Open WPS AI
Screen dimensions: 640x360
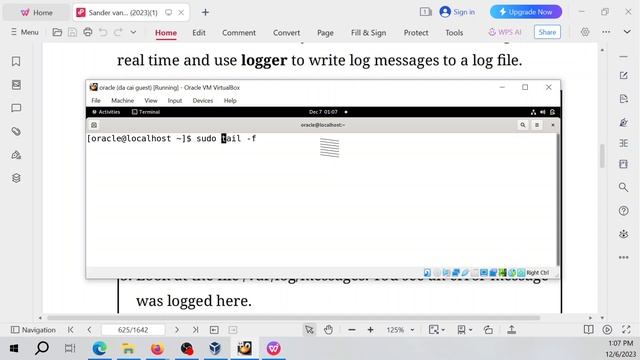coord(505,32)
